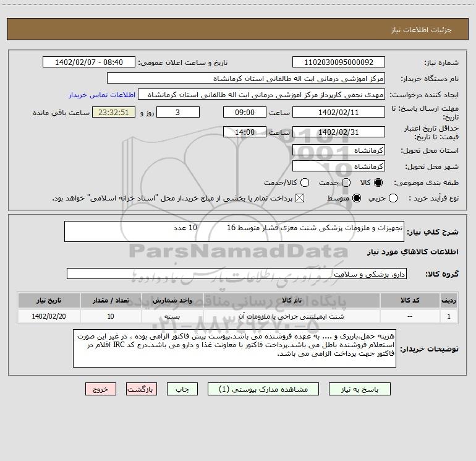
Task: Click the شرح کلی نیاز text area
Action: click(x=234, y=231)
